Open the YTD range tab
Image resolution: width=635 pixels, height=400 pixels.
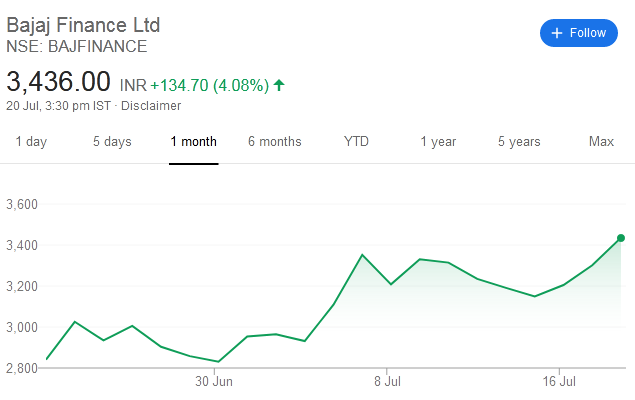(356, 142)
